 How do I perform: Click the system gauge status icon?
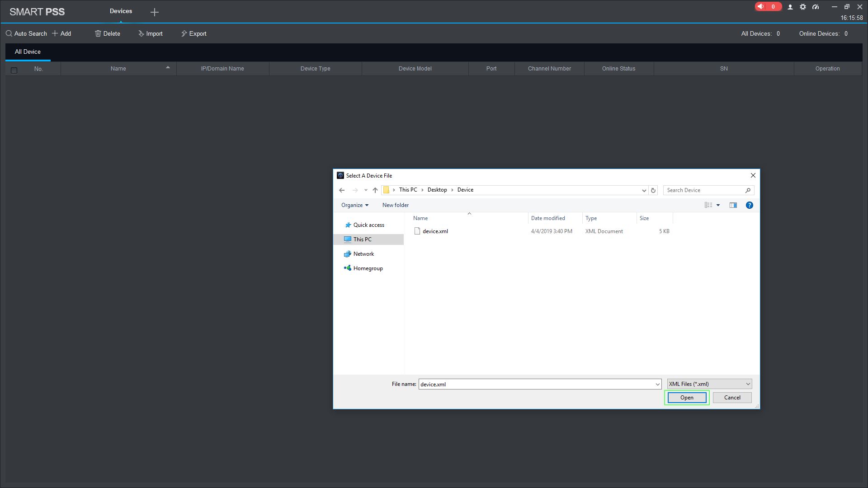coord(816,7)
